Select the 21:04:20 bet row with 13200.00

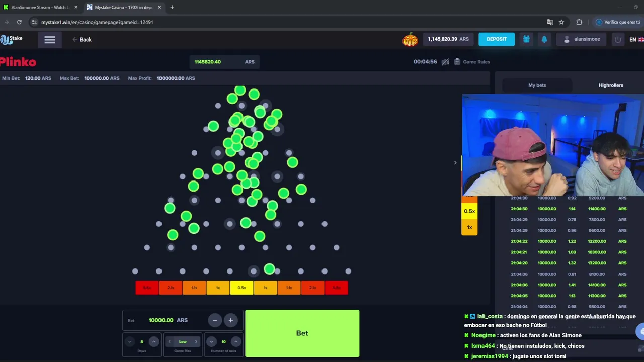[569, 263]
